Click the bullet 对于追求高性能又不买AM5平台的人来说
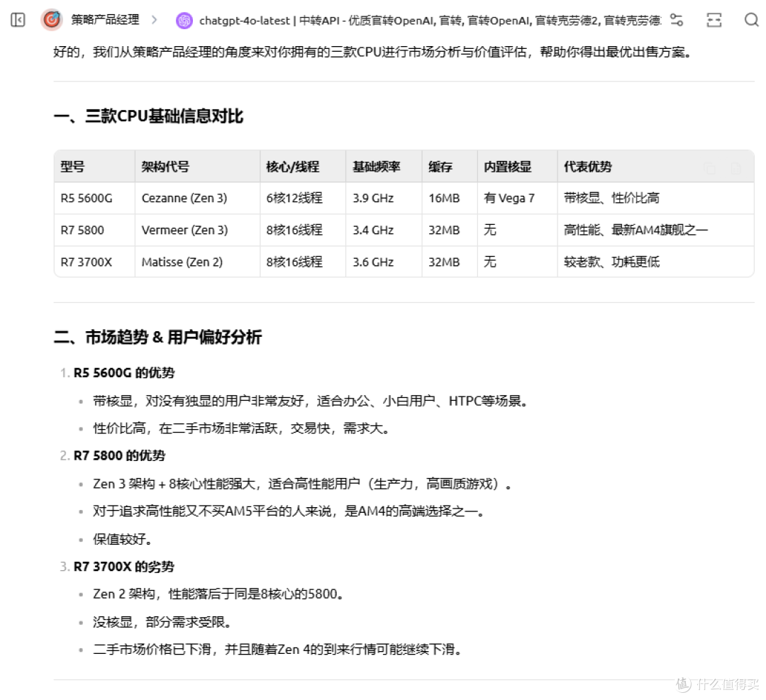The width and height of the screenshot is (766, 700). pos(289,511)
